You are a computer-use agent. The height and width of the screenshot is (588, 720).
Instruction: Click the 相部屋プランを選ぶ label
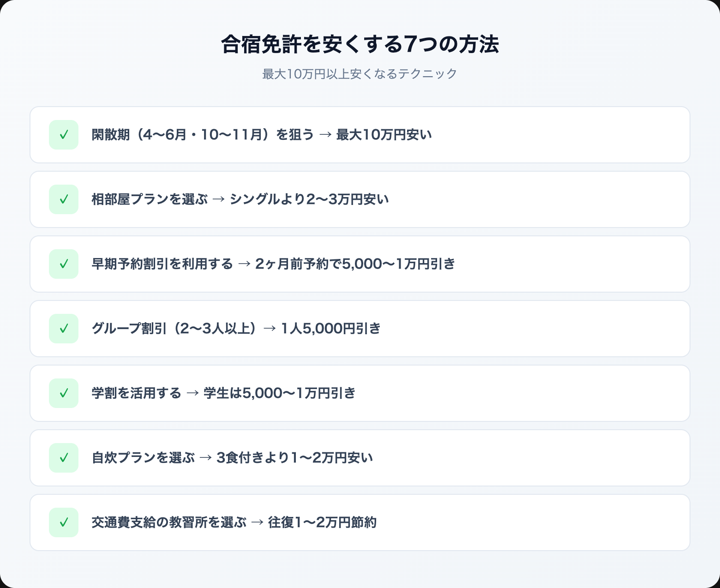[x=150, y=199]
